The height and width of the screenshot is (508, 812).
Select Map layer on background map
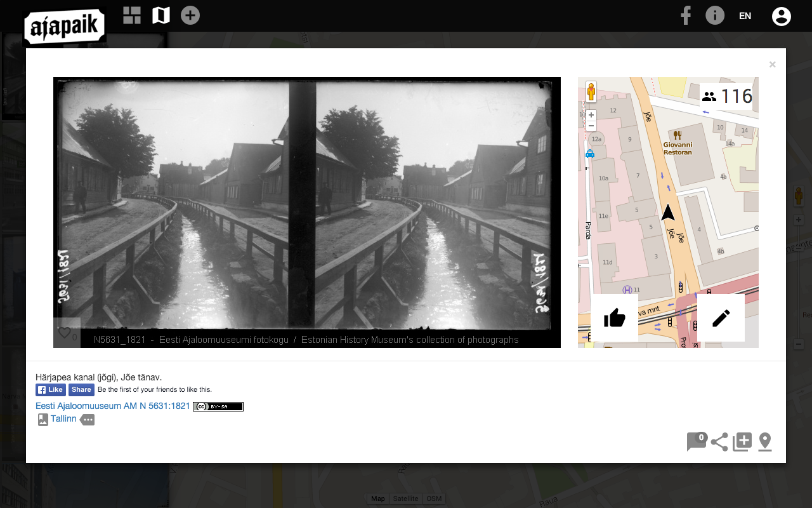378,498
